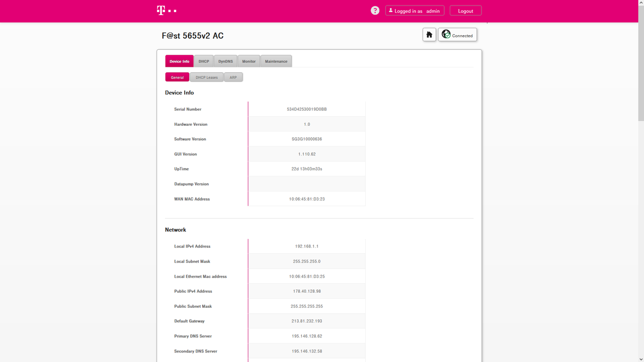Click the user icon beside Logged in as
This screenshot has width=644, height=362.
(x=390, y=11)
